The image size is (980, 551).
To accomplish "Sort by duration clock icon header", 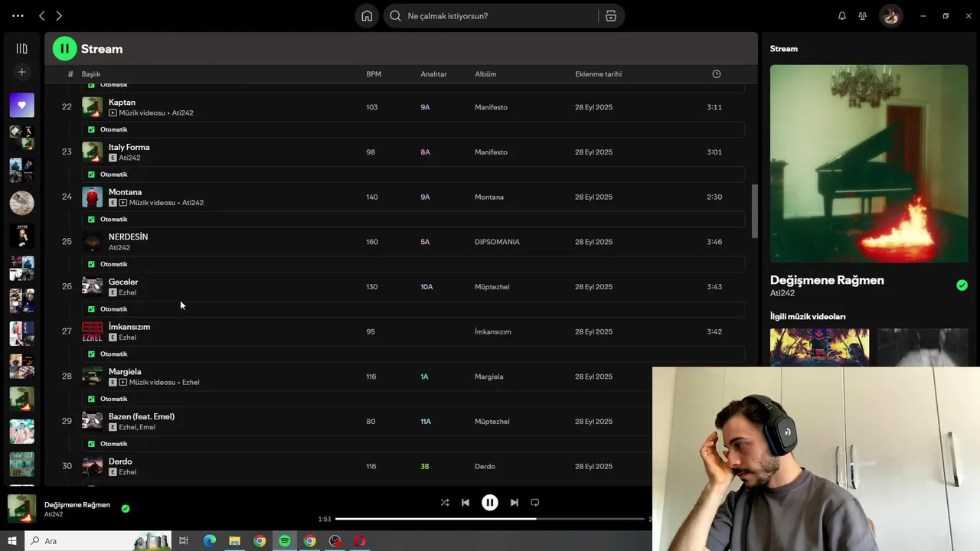I will tap(717, 74).
